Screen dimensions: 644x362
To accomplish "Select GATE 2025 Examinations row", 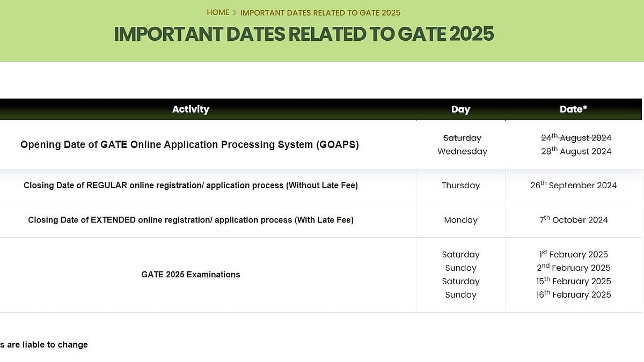I will tap(191, 275).
